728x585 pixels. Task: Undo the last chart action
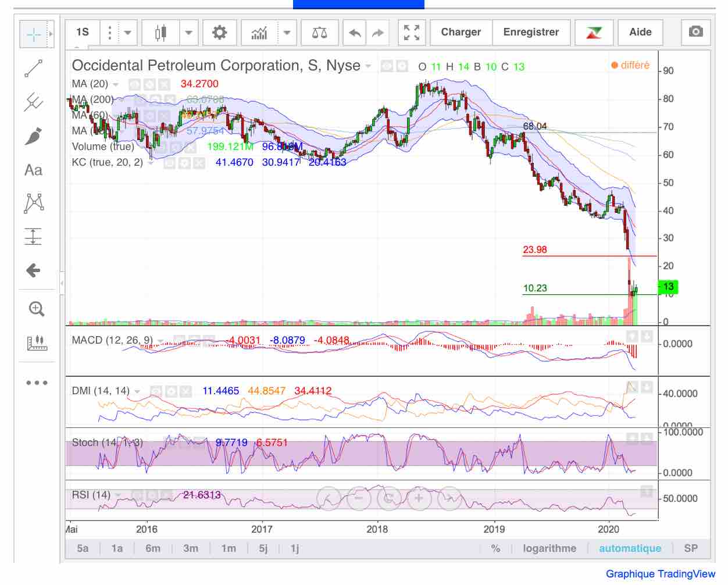(x=355, y=33)
